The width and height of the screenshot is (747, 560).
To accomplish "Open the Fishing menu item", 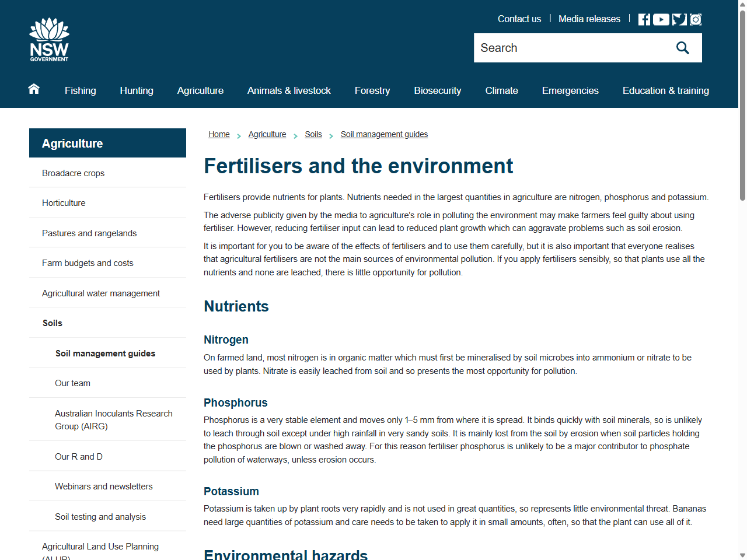I will [80, 90].
